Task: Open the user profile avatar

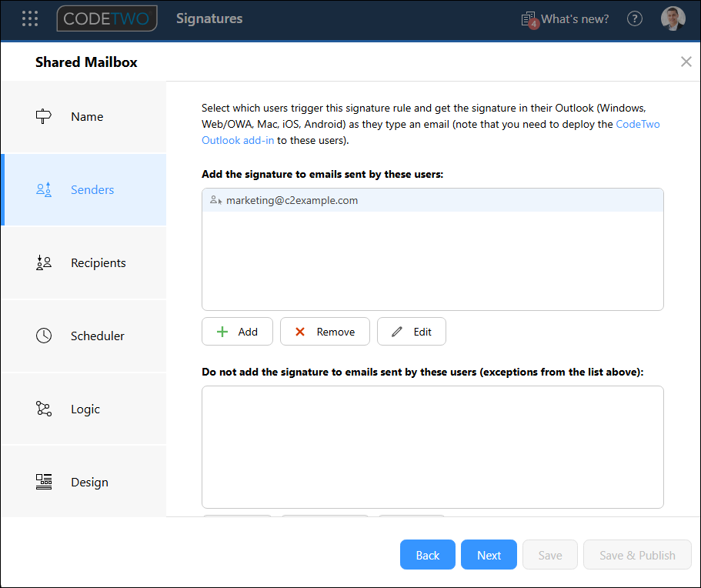Action: tap(673, 18)
